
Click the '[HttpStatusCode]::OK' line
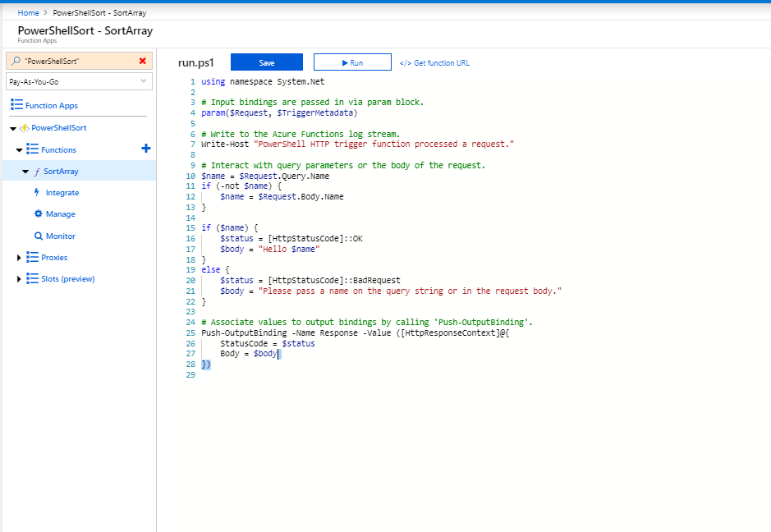pos(291,238)
